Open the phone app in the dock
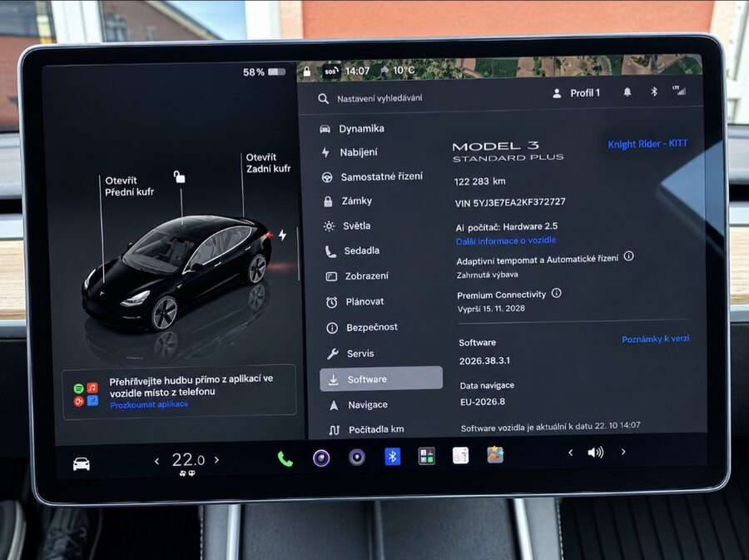 [285, 458]
